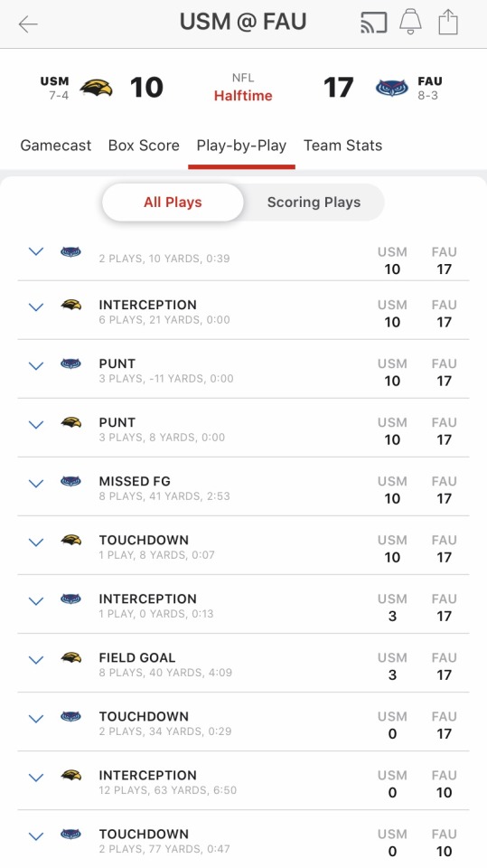
Task: Select the 1 play, 8 yards Touchdown row
Action: coord(244,546)
